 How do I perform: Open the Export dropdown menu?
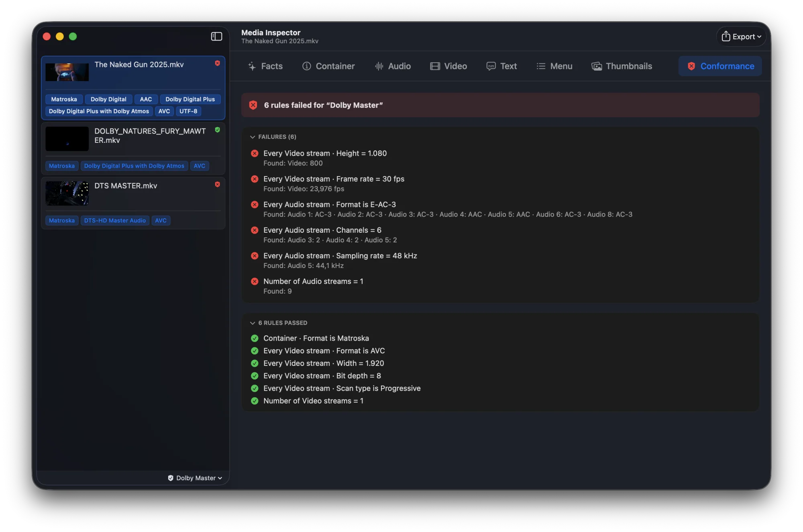741,37
